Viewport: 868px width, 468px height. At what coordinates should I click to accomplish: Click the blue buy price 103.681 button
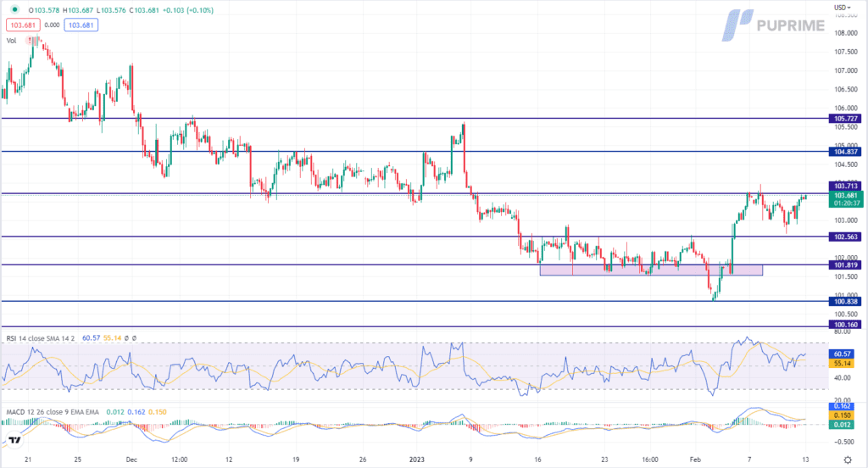(81, 25)
